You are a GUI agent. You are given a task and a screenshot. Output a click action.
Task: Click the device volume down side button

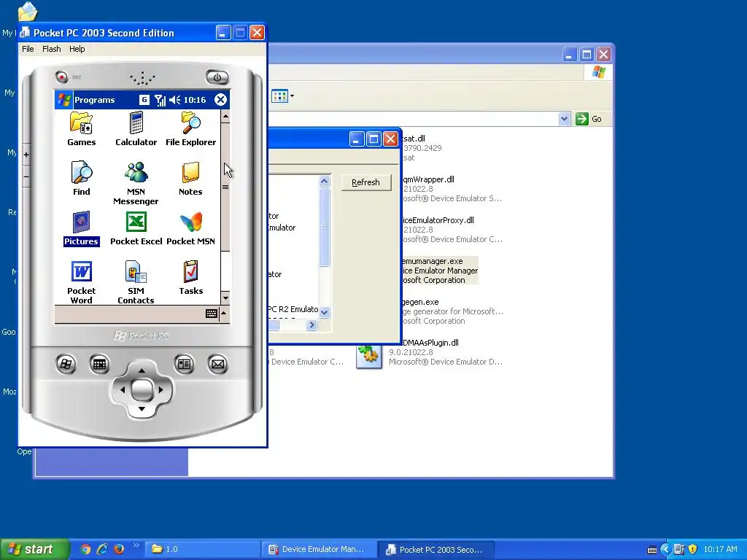click(x=26, y=176)
